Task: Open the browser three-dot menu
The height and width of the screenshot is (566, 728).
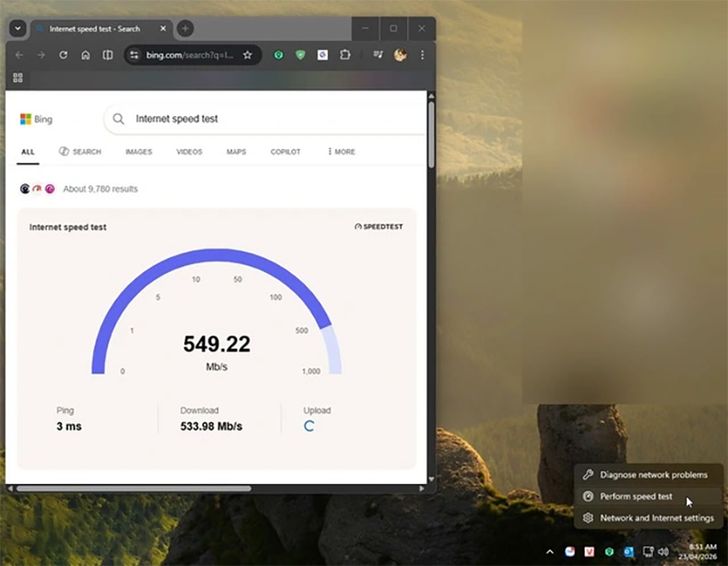Action: 422,55
